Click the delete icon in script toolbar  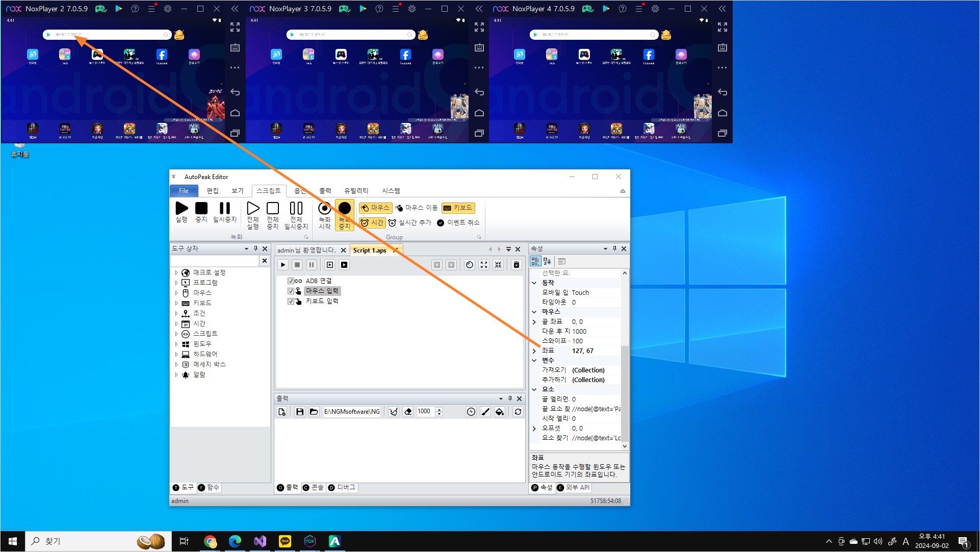point(516,265)
